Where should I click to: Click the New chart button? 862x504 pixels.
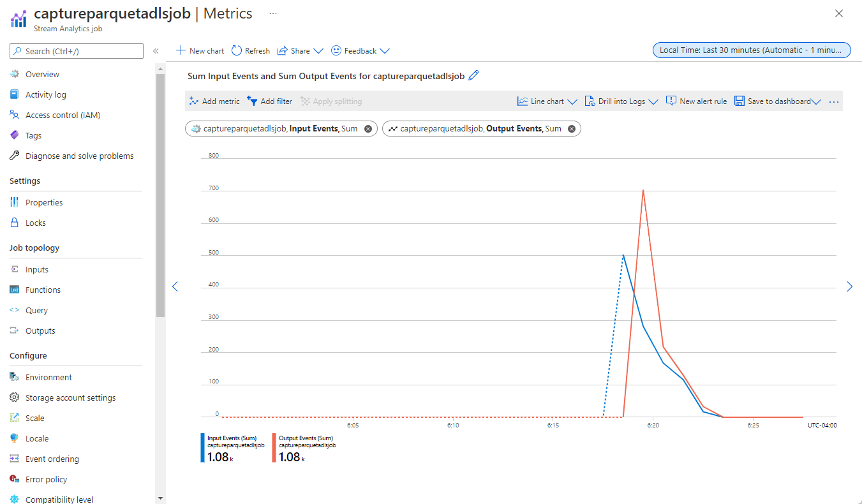(199, 50)
